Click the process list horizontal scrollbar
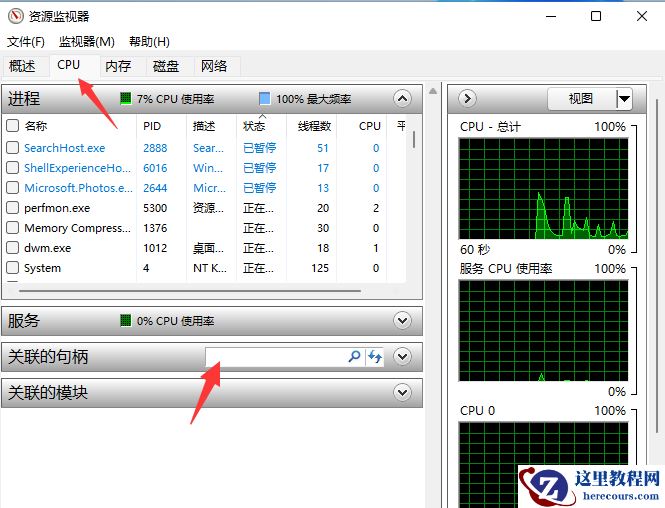Image resolution: width=665 pixels, height=508 pixels. [190, 291]
